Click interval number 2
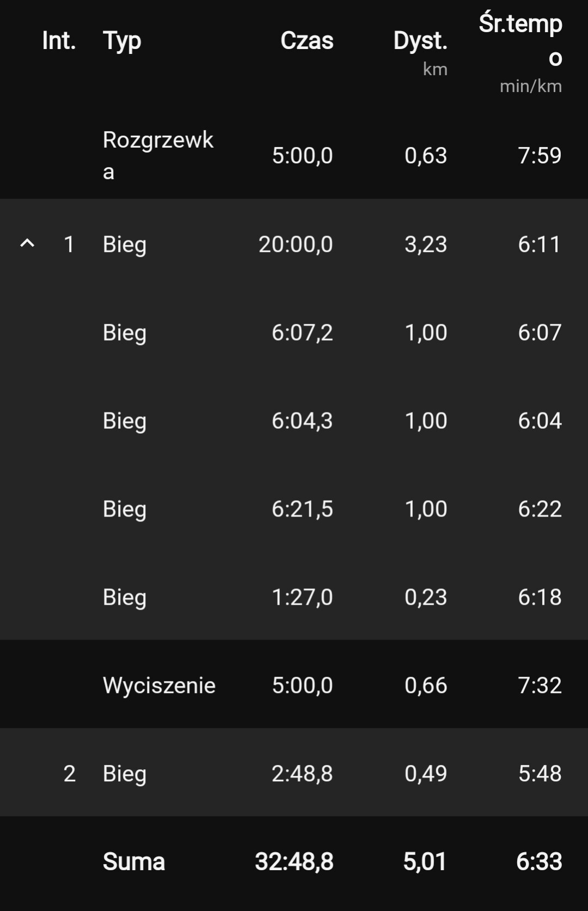This screenshot has height=911, width=588. pyautogui.click(x=69, y=774)
